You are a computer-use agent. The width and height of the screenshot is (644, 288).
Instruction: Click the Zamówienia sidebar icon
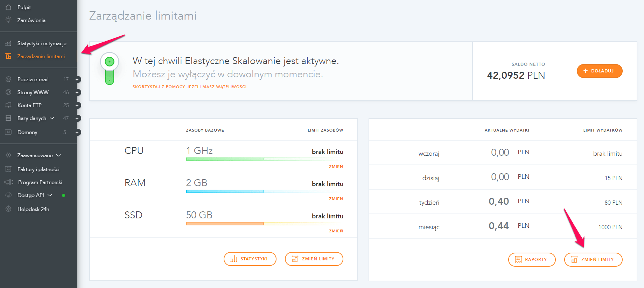tap(8, 20)
